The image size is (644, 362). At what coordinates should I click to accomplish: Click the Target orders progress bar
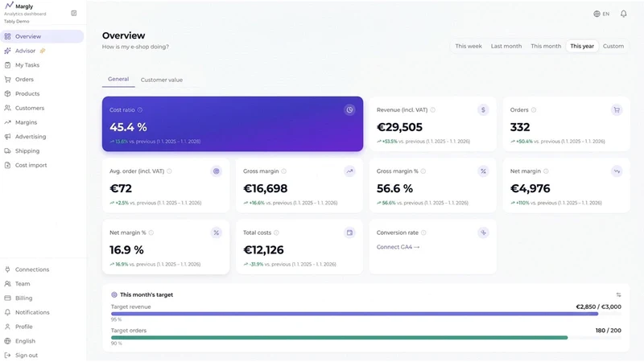(x=365, y=338)
